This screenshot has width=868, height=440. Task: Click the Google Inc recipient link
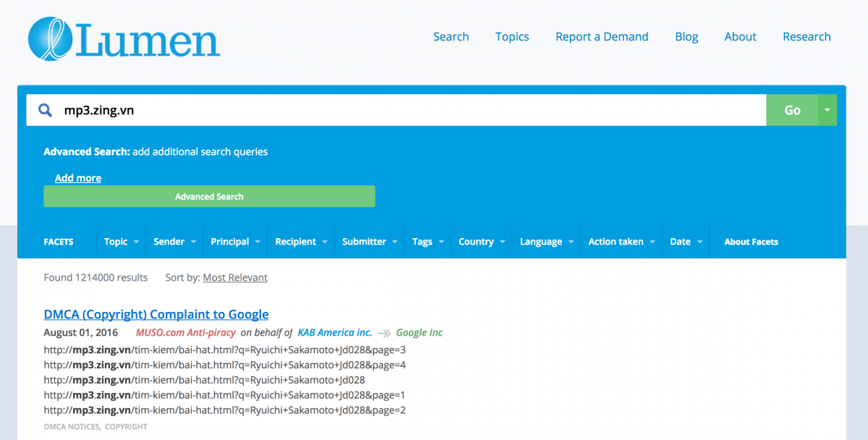coord(420,333)
